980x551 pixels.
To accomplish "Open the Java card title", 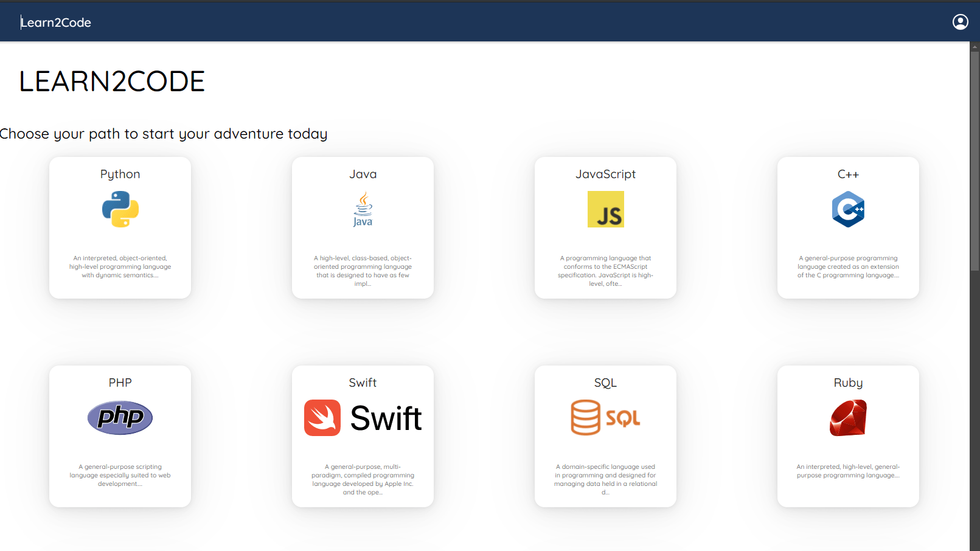I will [x=363, y=175].
